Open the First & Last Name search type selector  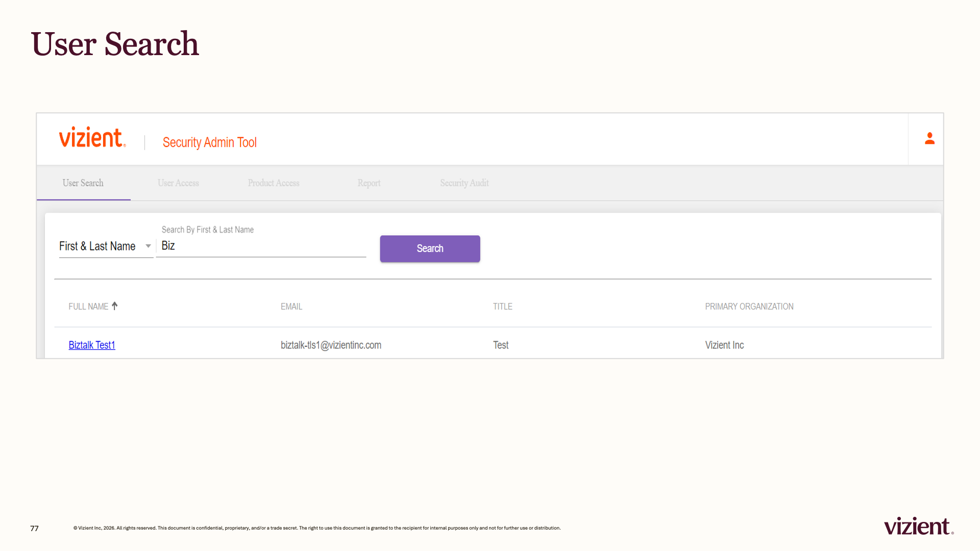(x=106, y=246)
